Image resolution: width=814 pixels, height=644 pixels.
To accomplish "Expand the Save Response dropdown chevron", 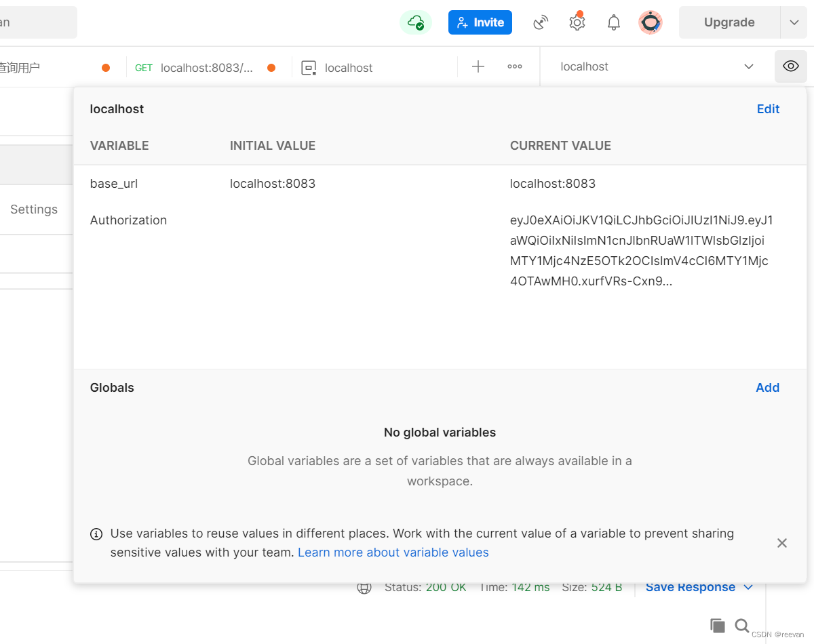I will coord(748,587).
